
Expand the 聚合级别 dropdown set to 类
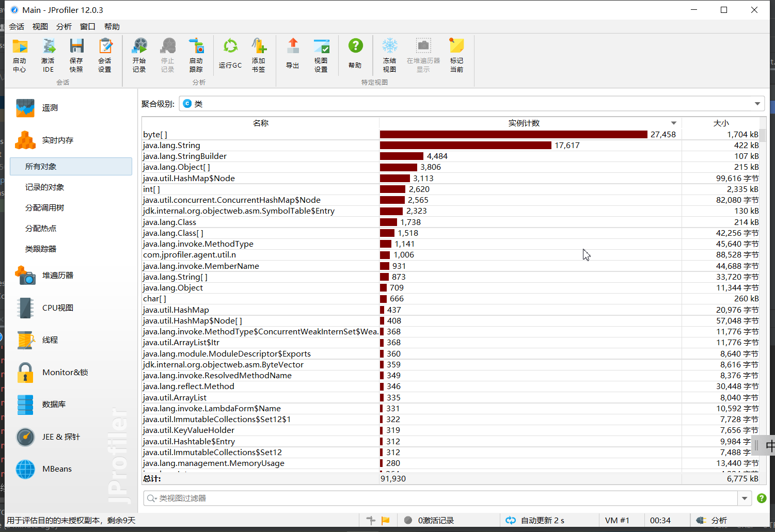(472, 104)
